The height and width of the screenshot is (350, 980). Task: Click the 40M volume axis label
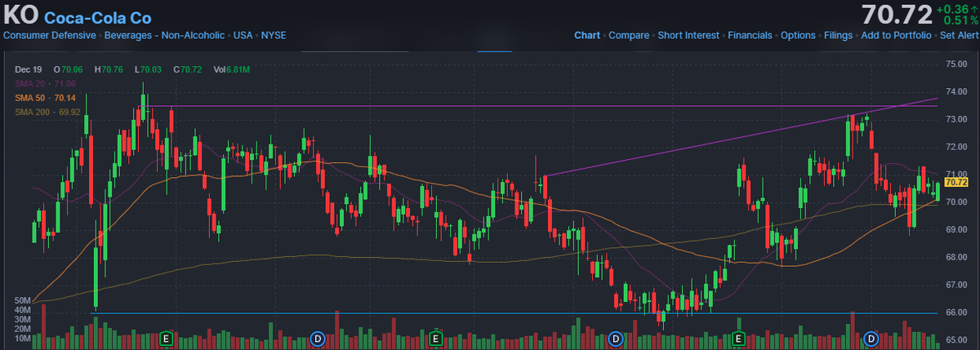pyautogui.click(x=23, y=310)
